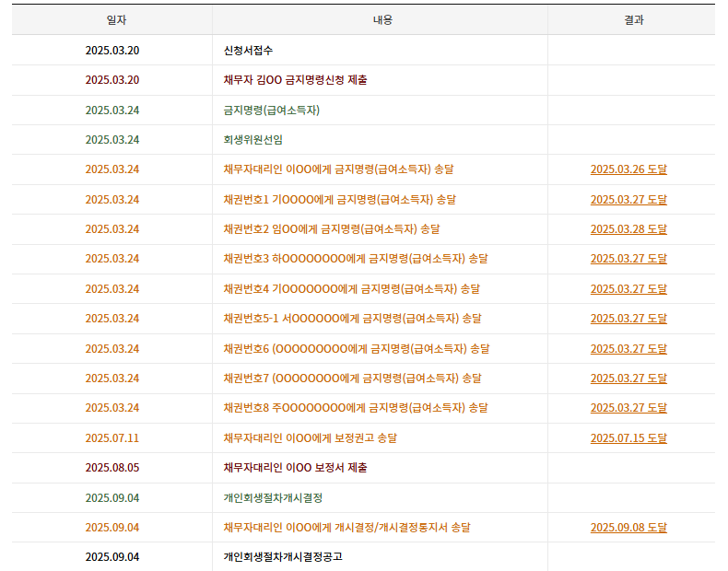Open 도달 link in the 채권번호5-1 row
The height and width of the screenshot is (571, 728).
coord(628,319)
